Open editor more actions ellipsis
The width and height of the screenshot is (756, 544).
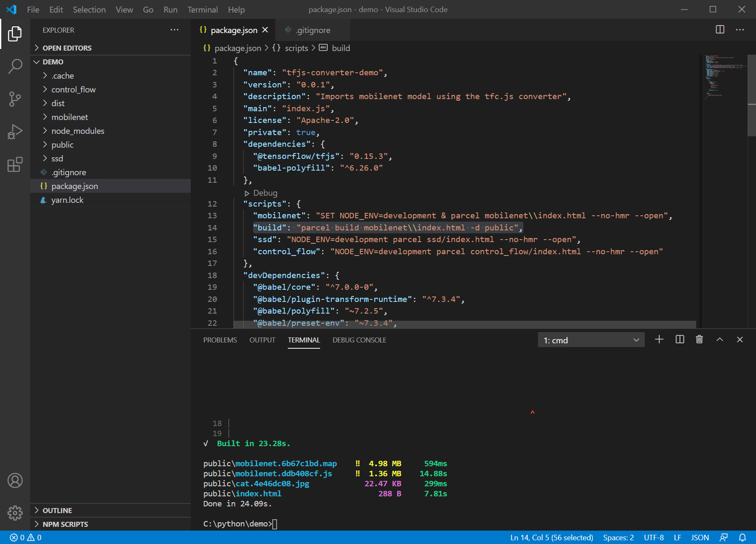[x=740, y=30]
